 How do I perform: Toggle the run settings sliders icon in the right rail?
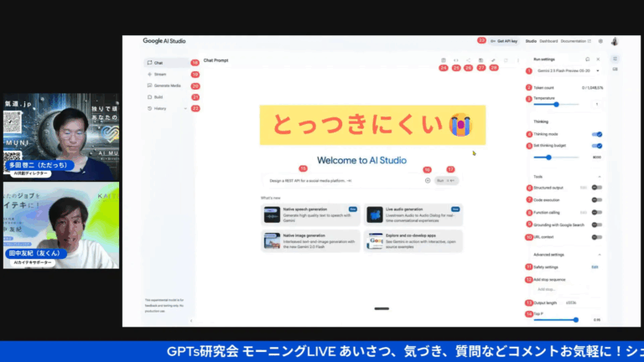pos(615,59)
